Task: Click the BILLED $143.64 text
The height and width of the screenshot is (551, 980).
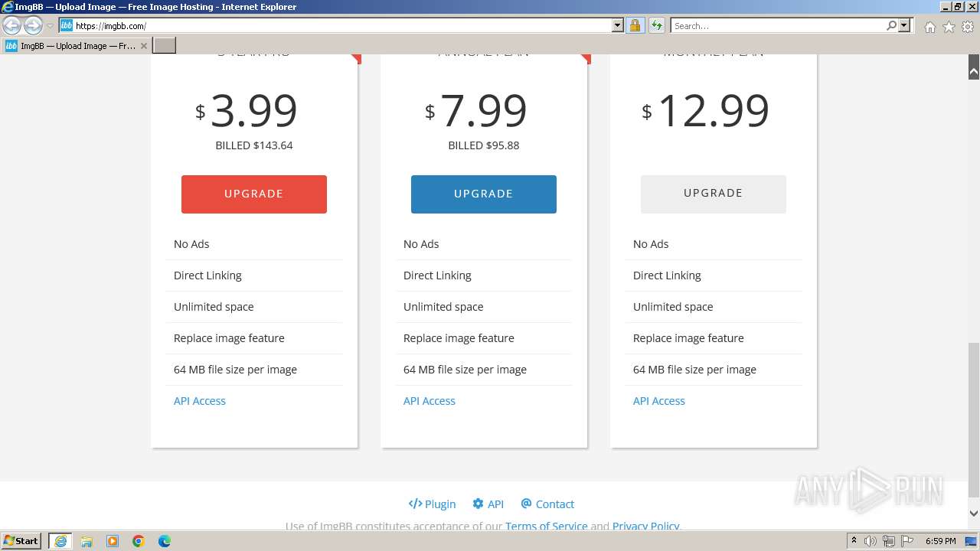Action: pos(254,145)
